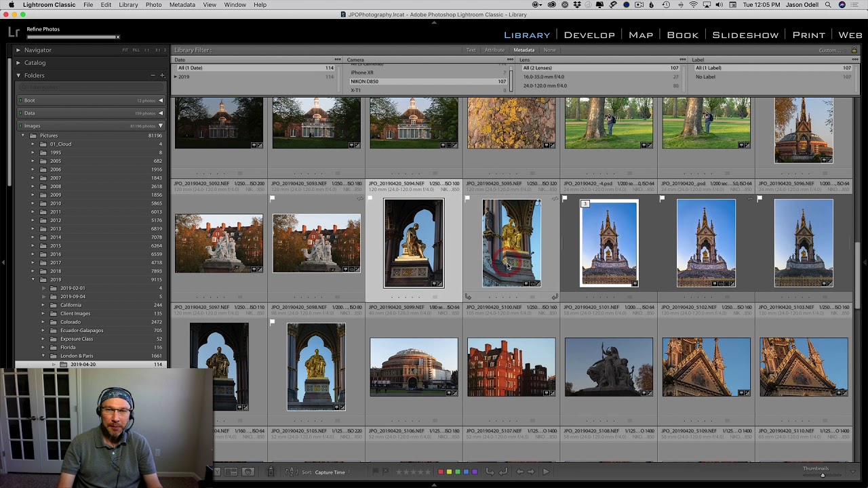Toggle the filter lock icon
The height and width of the screenshot is (488, 868).
pyautogui.click(x=854, y=50)
